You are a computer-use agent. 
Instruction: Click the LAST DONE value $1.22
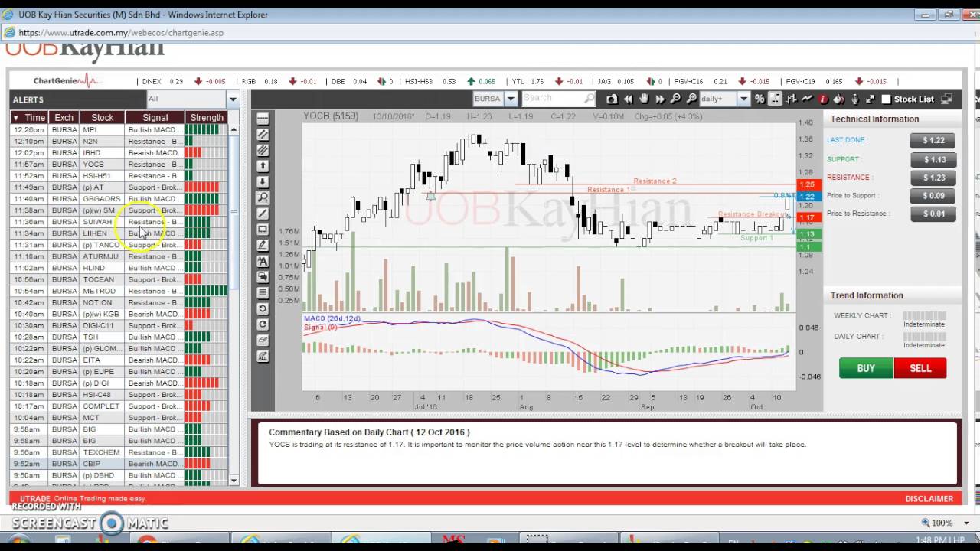point(933,140)
